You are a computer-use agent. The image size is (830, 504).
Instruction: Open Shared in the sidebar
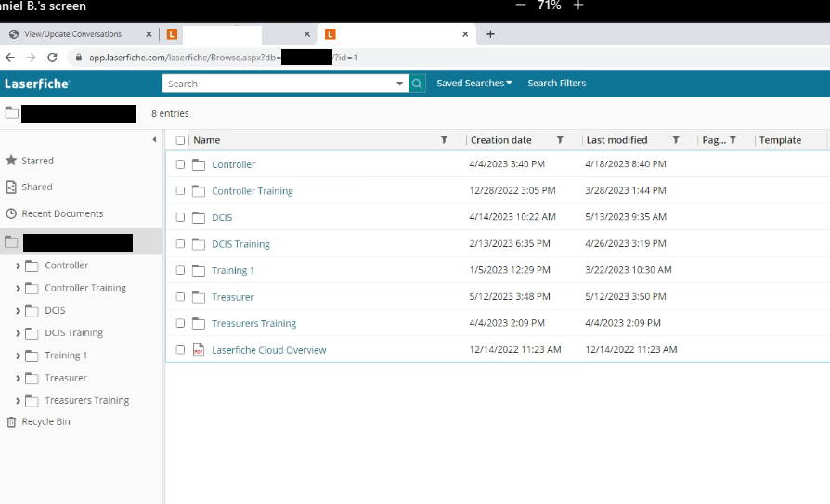(36, 187)
